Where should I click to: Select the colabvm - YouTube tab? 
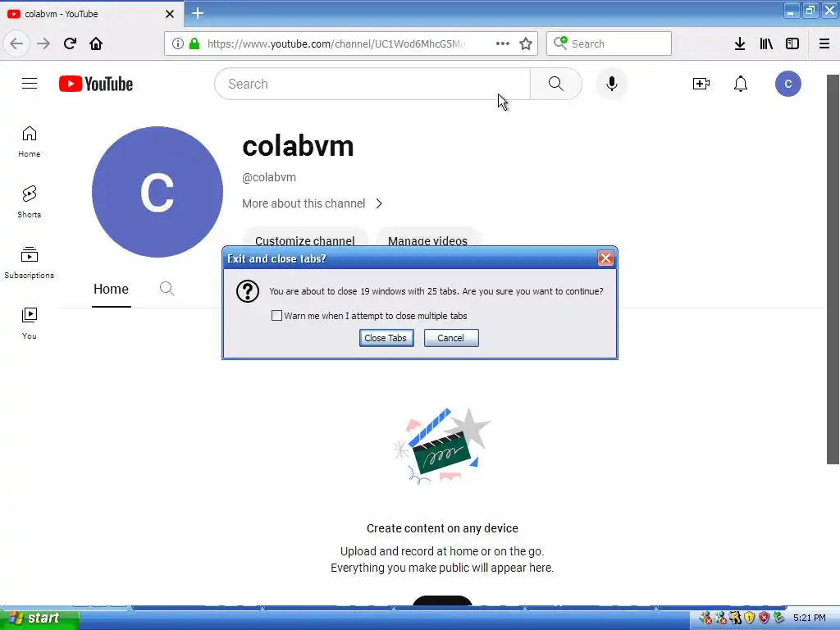click(x=91, y=14)
